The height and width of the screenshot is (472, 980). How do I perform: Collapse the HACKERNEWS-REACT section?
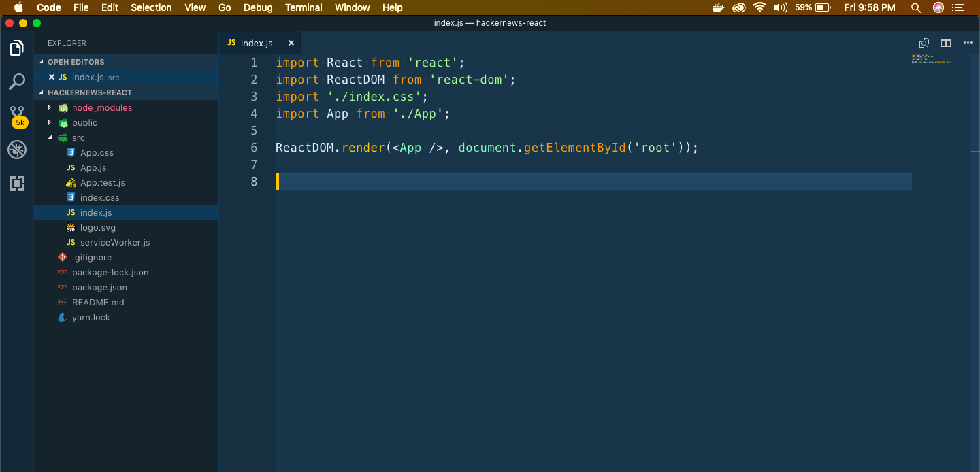click(x=127, y=92)
